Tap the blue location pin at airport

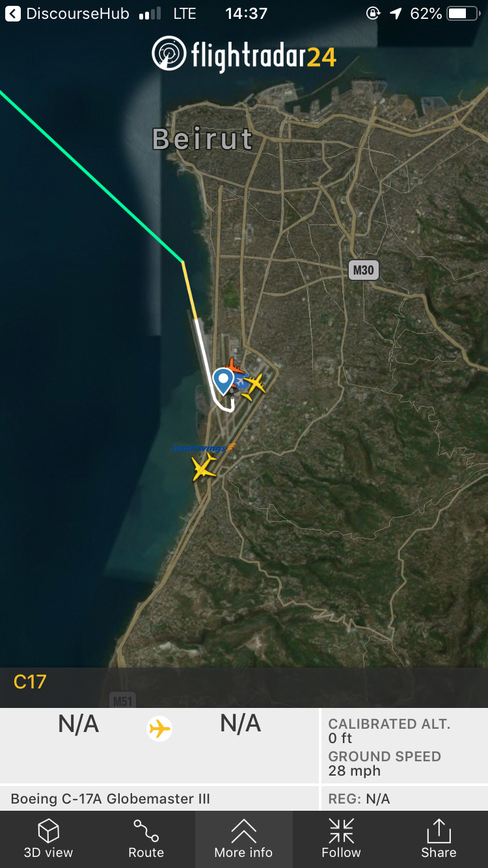tap(223, 381)
